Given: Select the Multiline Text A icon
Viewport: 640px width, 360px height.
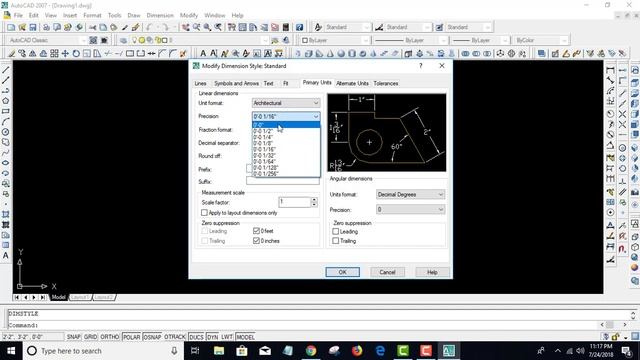Looking at the screenshot, I should click(x=203, y=53).
